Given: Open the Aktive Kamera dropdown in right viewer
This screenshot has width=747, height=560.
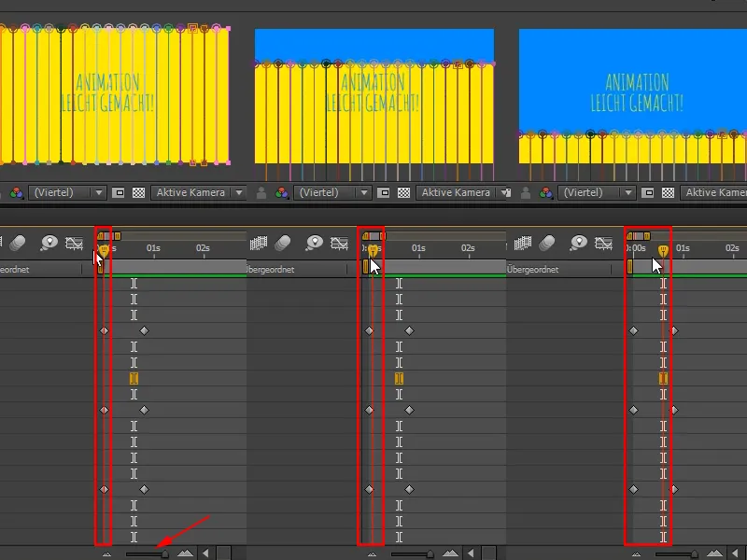Looking at the screenshot, I should coord(713,193).
